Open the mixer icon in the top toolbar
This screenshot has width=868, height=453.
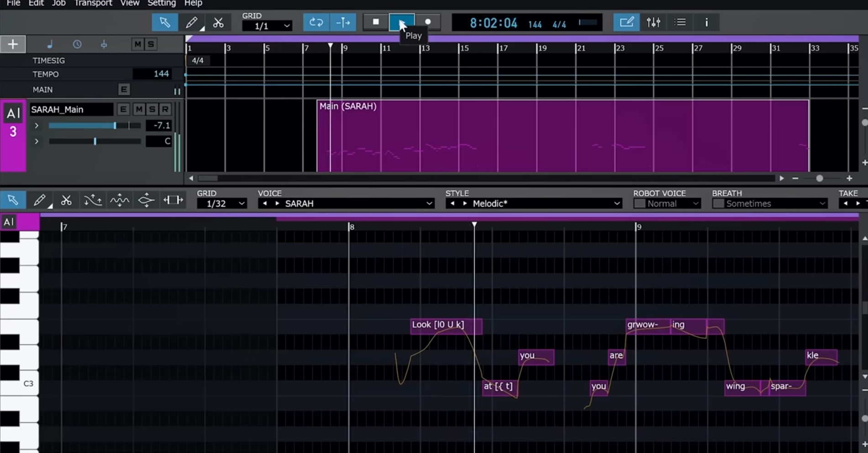point(653,22)
